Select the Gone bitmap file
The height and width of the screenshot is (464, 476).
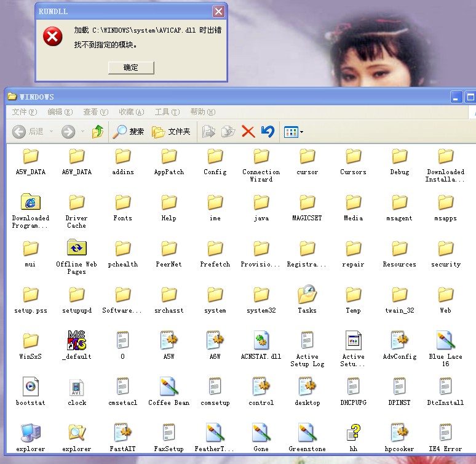click(x=261, y=438)
